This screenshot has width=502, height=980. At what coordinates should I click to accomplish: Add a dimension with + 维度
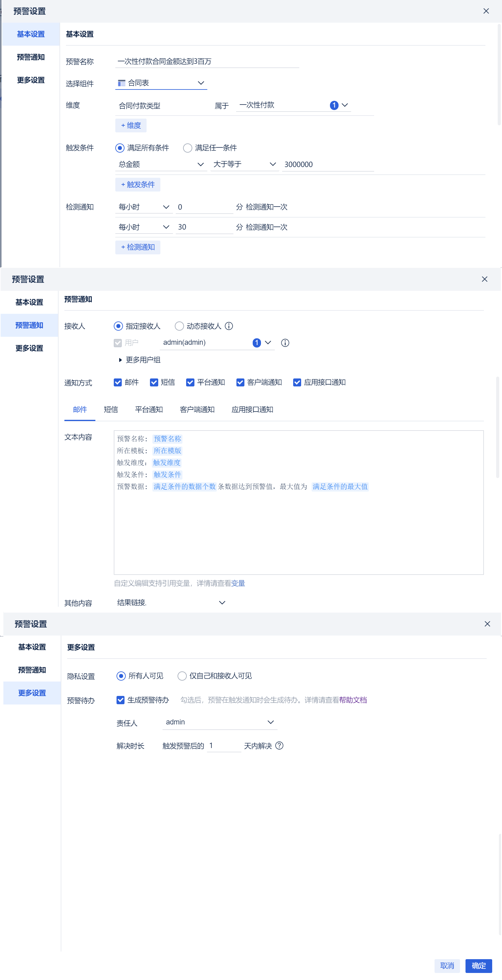click(131, 126)
